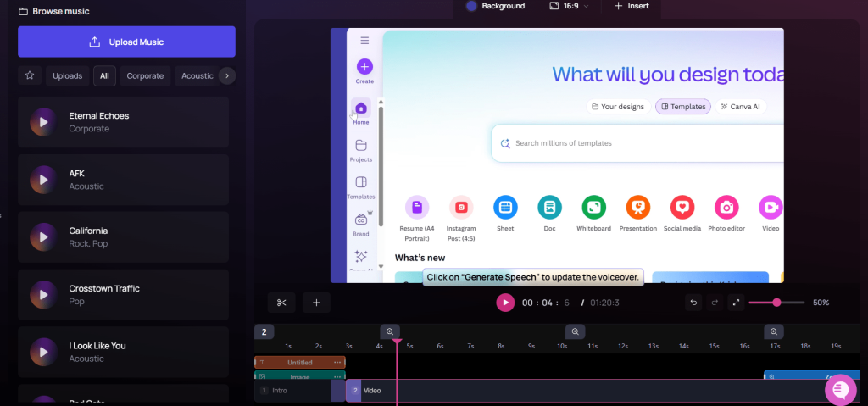Click the scissors split tool
Image resolution: width=868 pixels, height=406 pixels.
(281, 303)
